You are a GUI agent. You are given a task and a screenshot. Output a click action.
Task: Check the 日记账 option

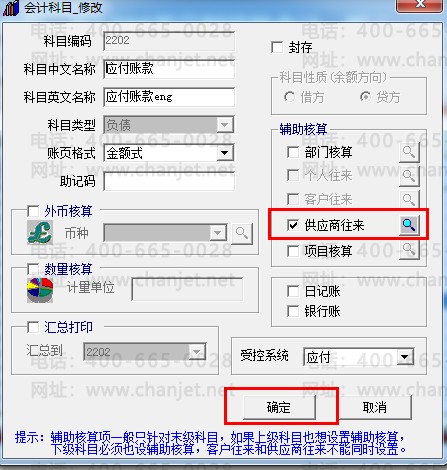[x=293, y=291]
